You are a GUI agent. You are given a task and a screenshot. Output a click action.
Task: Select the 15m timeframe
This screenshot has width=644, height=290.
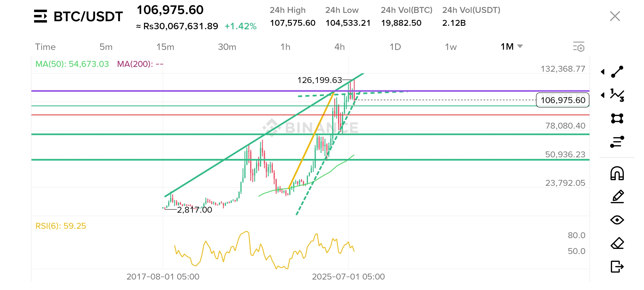(165, 47)
